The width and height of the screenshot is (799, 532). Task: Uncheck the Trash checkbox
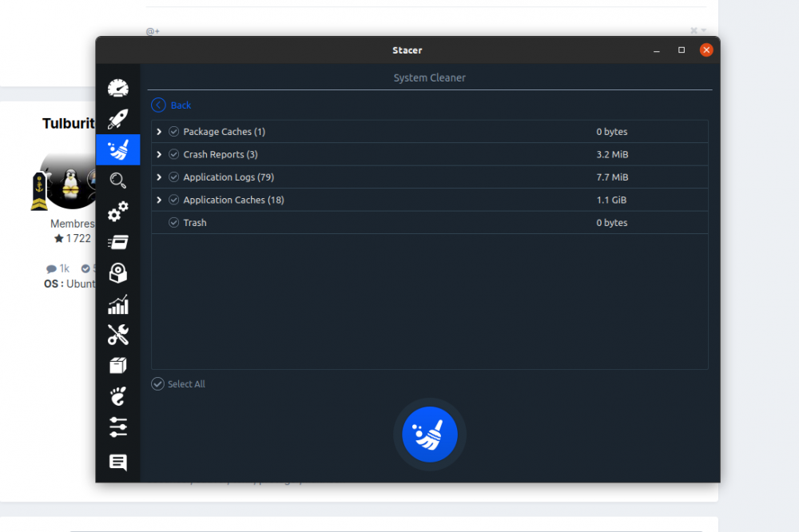click(173, 223)
